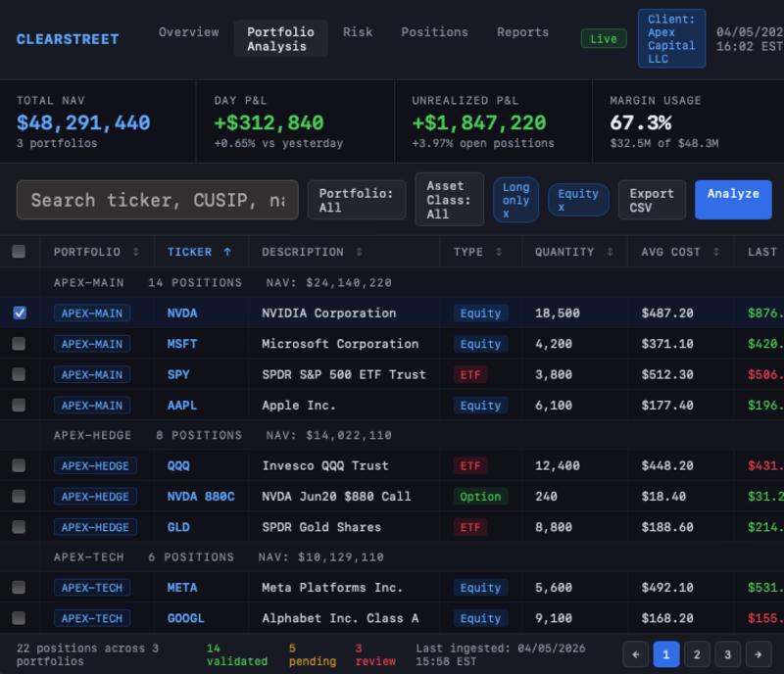Open the NVDA 880C ticker link
The height and width of the screenshot is (674, 784).
pos(201,496)
